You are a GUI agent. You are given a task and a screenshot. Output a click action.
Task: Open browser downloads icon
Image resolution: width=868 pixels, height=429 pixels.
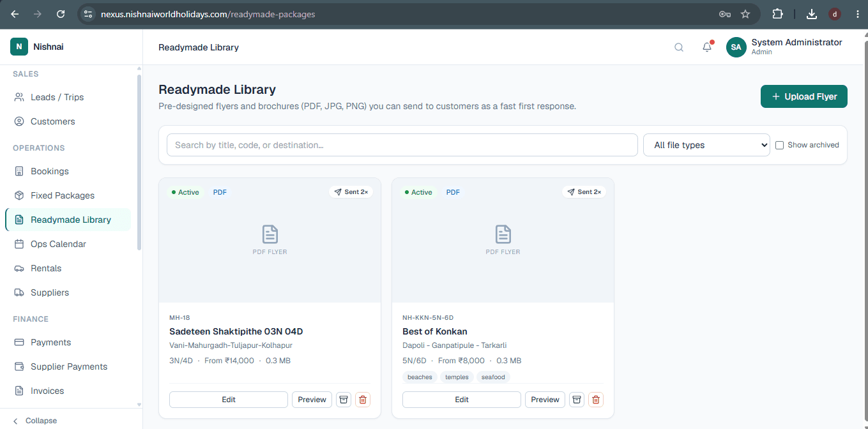click(812, 14)
